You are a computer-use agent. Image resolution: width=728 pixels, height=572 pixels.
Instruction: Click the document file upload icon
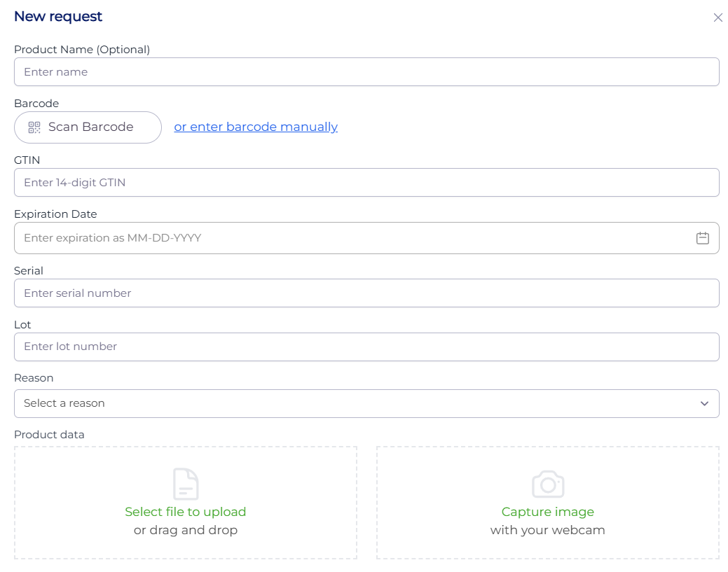point(186,484)
